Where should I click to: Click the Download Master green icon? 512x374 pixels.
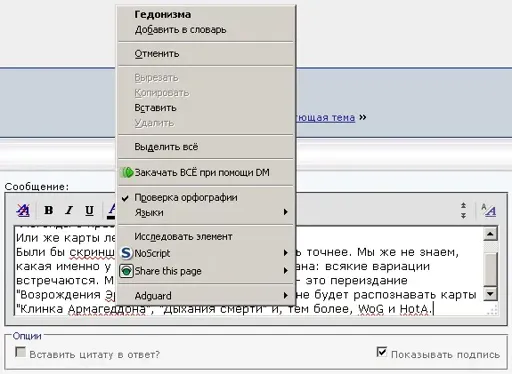pyautogui.click(x=127, y=173)
